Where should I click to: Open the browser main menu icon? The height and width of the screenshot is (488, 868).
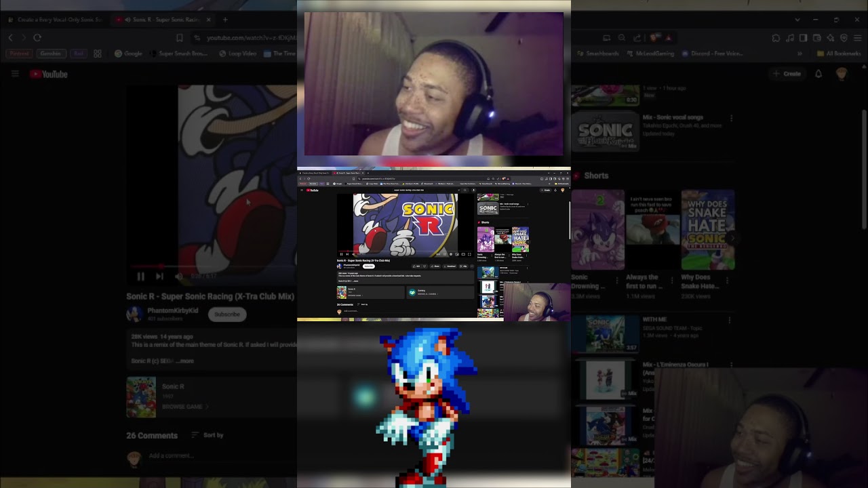coord(858,38)
